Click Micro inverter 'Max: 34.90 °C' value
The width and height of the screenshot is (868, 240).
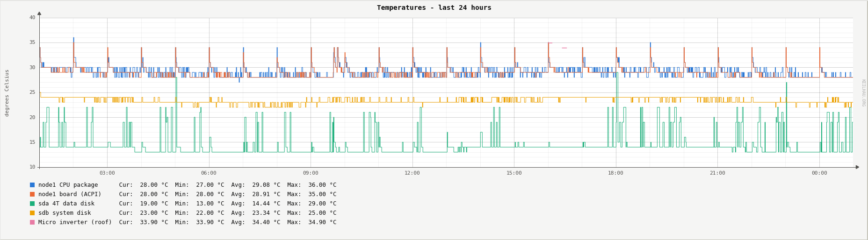(x=312, y=222)
